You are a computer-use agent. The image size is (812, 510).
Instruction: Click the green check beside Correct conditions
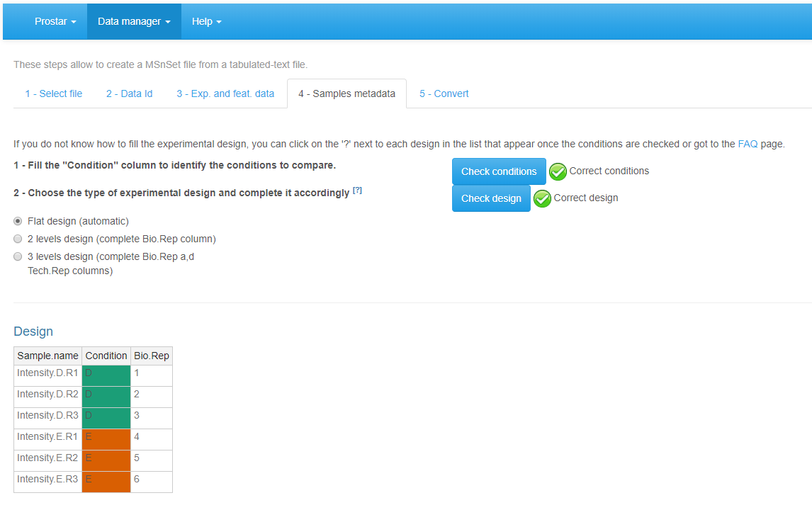[x=558, y=171]
